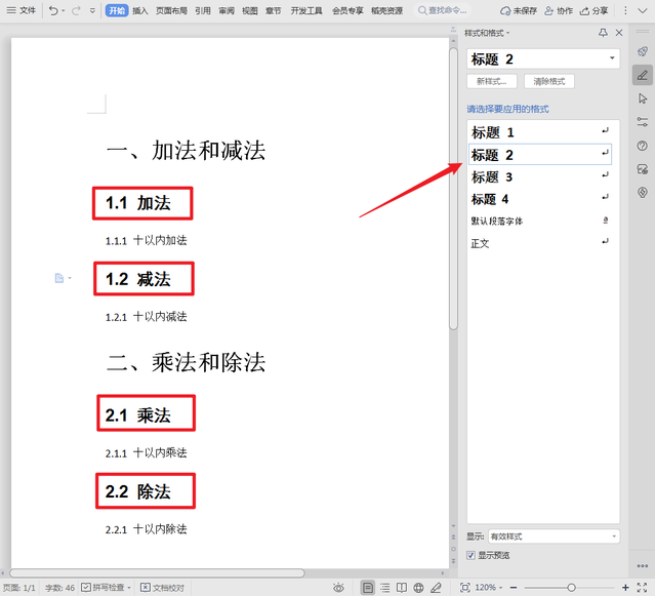Open sidebar property settings sliders icon
Viewport: 657px width, 598px height.
(x=642, y=122)
